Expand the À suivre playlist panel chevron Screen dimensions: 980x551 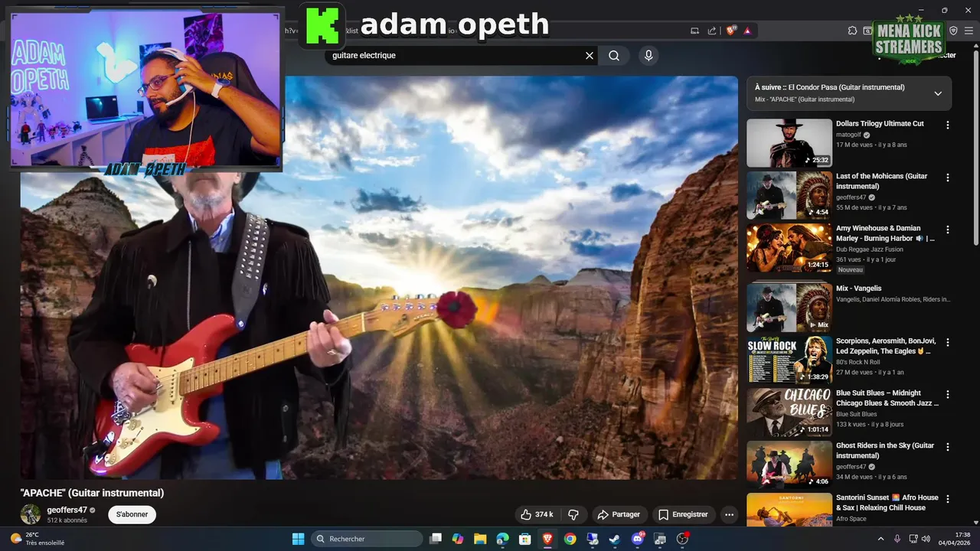pyautogui.click(x=938, y=93)
